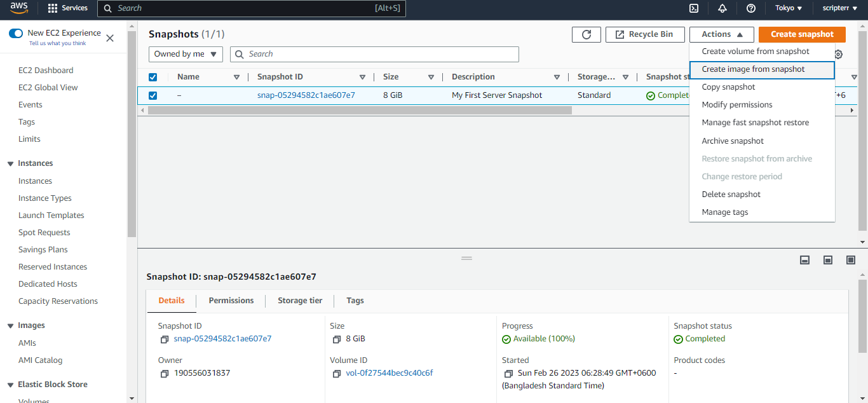Copy the Volume ID value
Viewport: 868px width, 403px height.
coord(337,374)
